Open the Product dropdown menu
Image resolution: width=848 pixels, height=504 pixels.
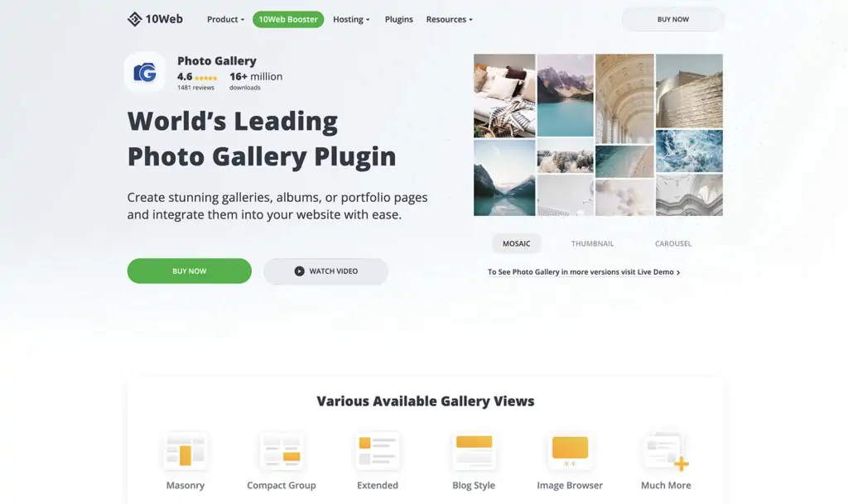[x=225, y=19]
